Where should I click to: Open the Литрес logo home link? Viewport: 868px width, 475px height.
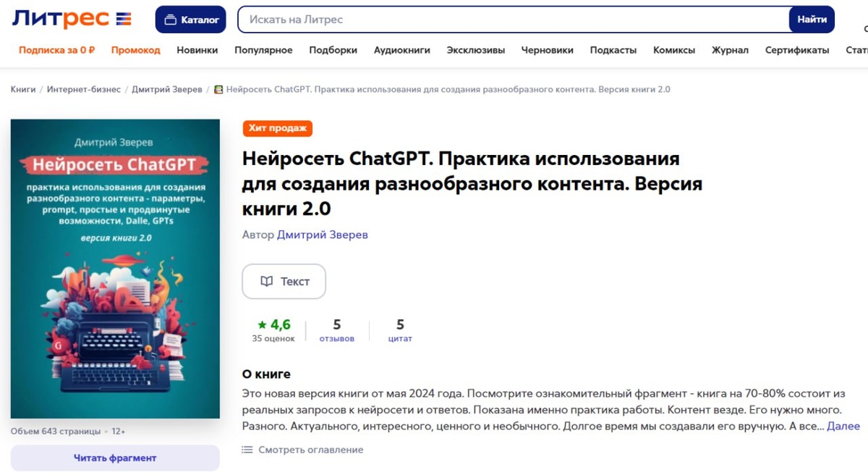point(72,19)
